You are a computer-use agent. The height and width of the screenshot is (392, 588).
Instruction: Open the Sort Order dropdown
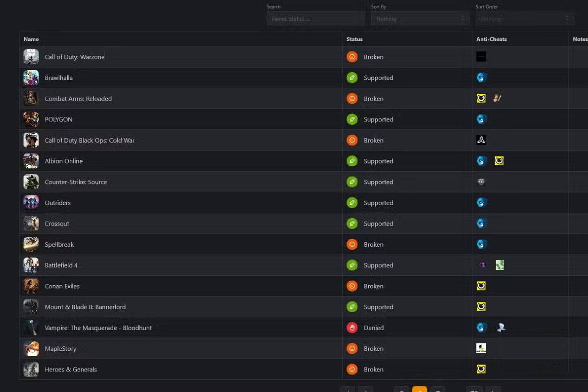pos(524,19)
